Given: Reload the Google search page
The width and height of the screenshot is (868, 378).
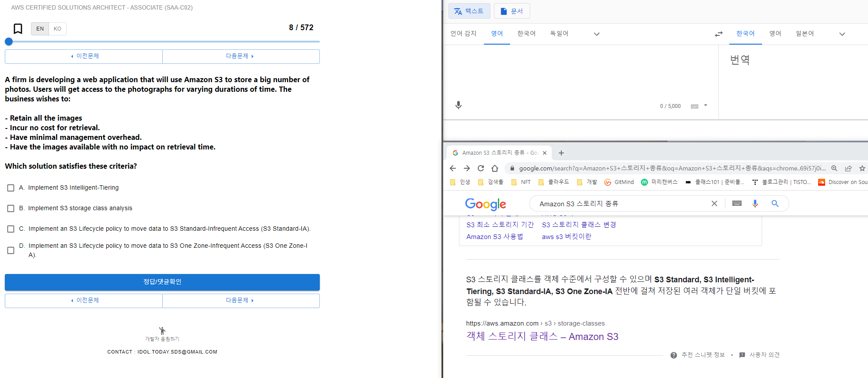Looking at the screenshot, I should point(481,168).
